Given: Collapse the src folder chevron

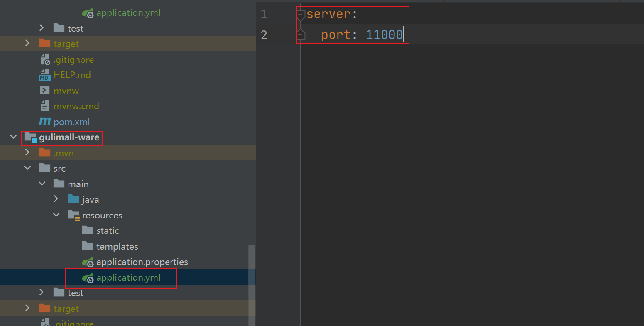Looking at the screenshot, I should click(x=27, y=168).
